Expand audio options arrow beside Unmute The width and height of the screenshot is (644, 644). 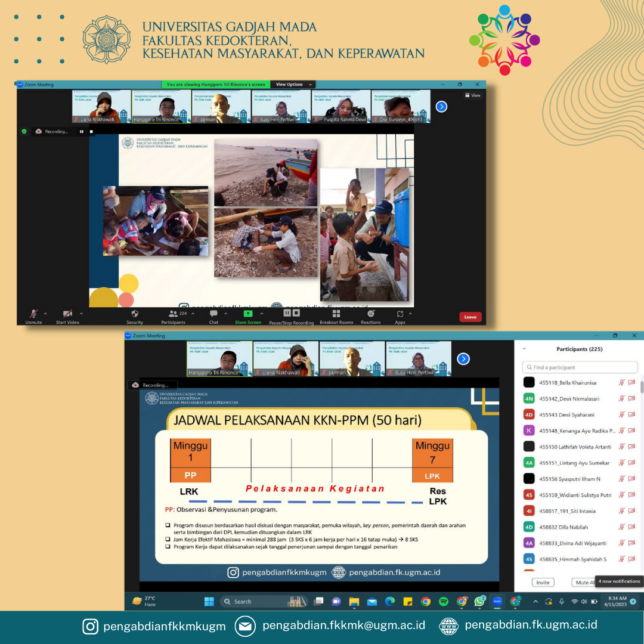[45, 314]
